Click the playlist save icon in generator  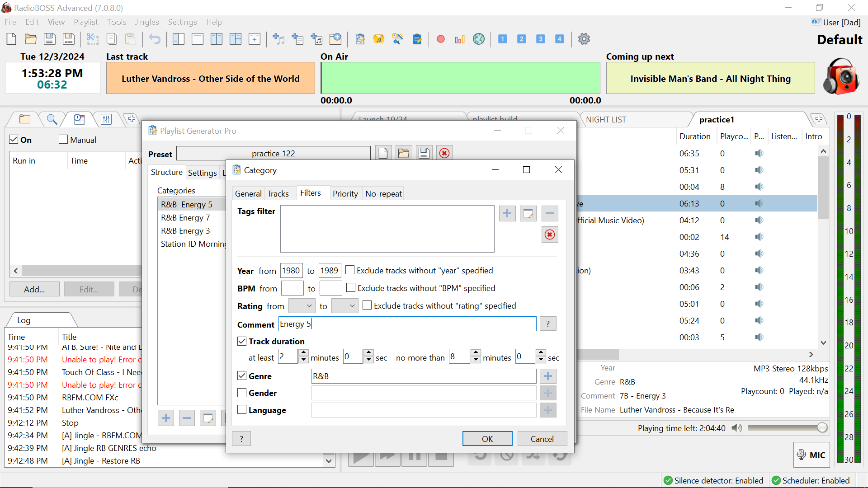424,153
